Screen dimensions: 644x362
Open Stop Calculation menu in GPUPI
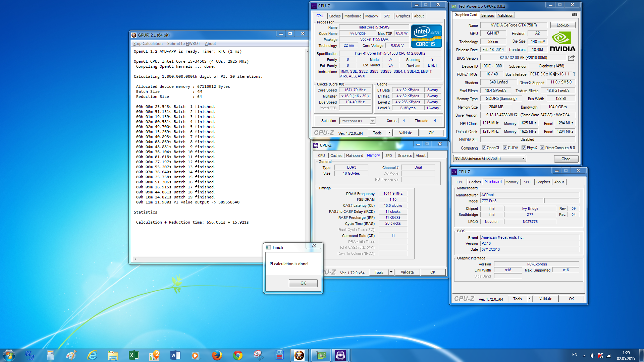tap(148, 44)
